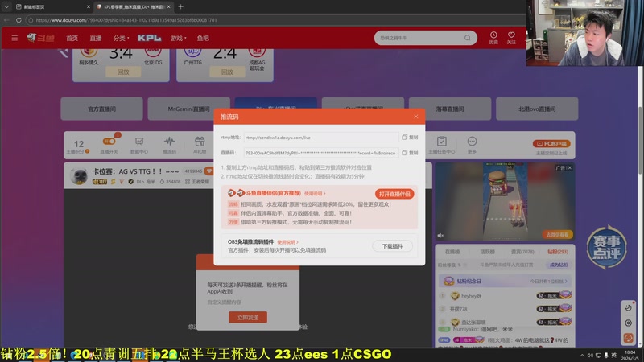Screen dimensions: 644x362
Task: Click the taskbar volume icon
Action: 590,355
